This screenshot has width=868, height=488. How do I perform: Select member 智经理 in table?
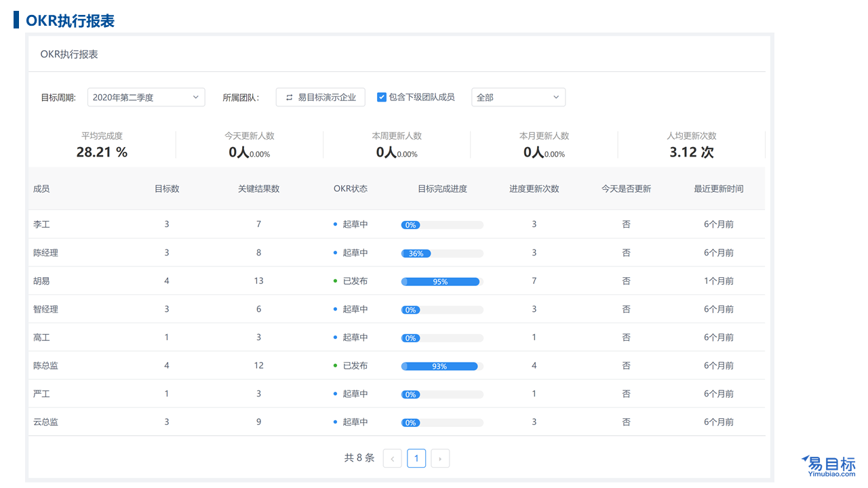point(45,309)
